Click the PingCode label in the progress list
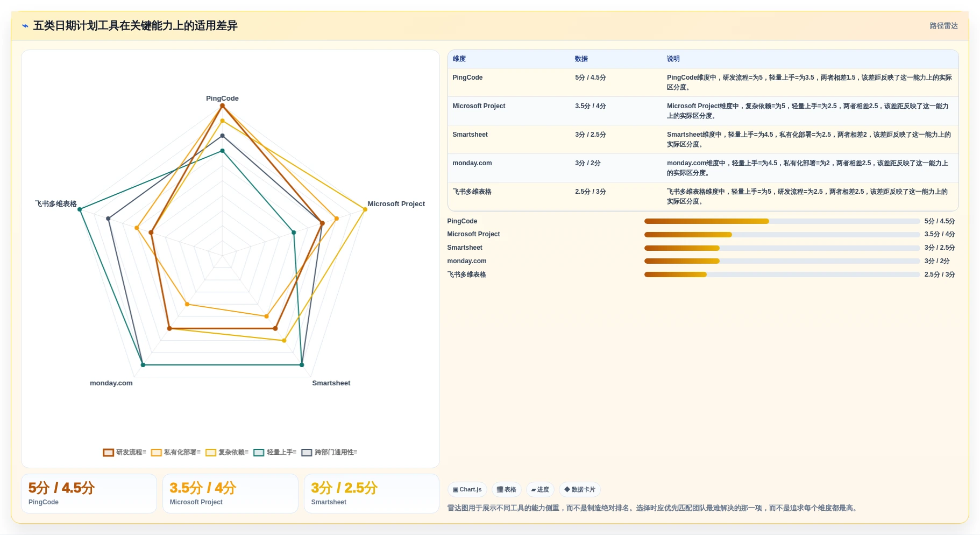Viewport: 980px width, 535px height. pyautogui.click(x=462, y=221)
